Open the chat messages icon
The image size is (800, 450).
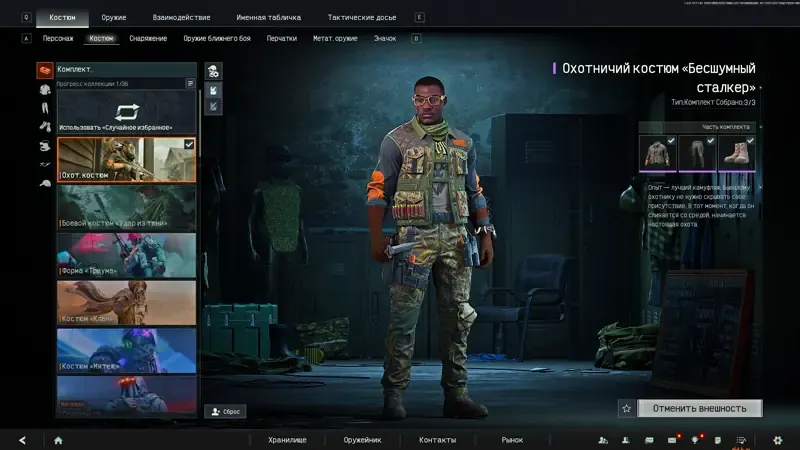pyautogui.click(x=649, y=440)
